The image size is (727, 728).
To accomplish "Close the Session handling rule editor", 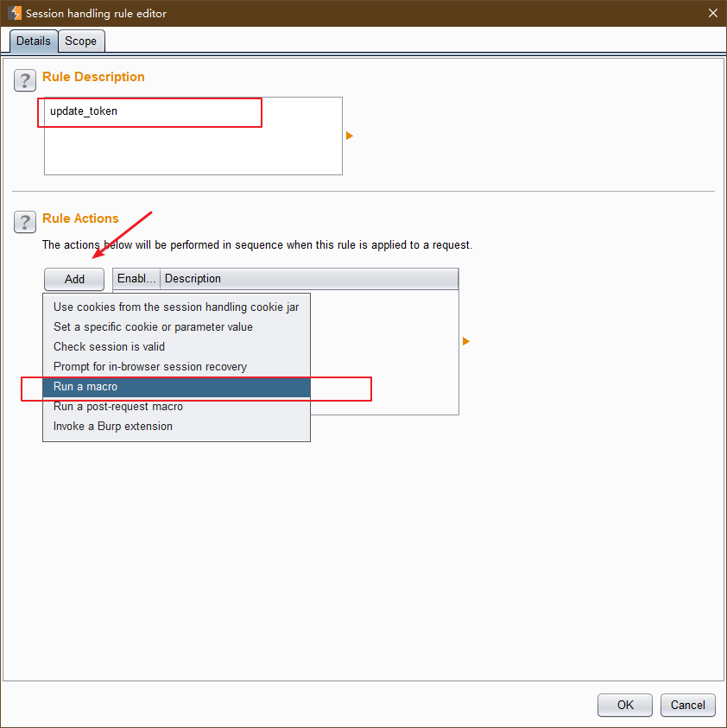I will (712, 13).
